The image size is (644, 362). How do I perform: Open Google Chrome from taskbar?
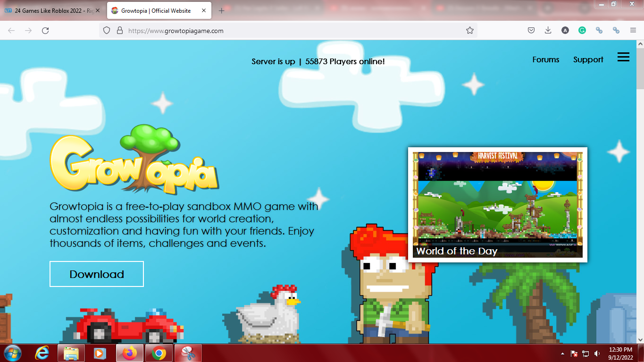point(159,353)
